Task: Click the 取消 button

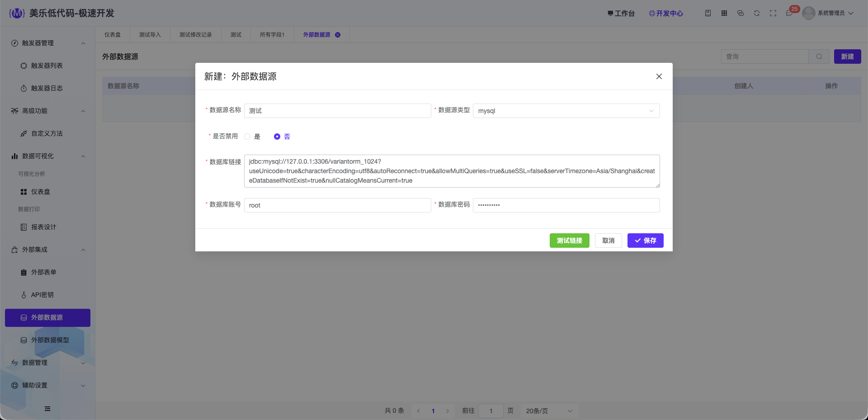Action: pyautogui.click(x=609, y=241)
